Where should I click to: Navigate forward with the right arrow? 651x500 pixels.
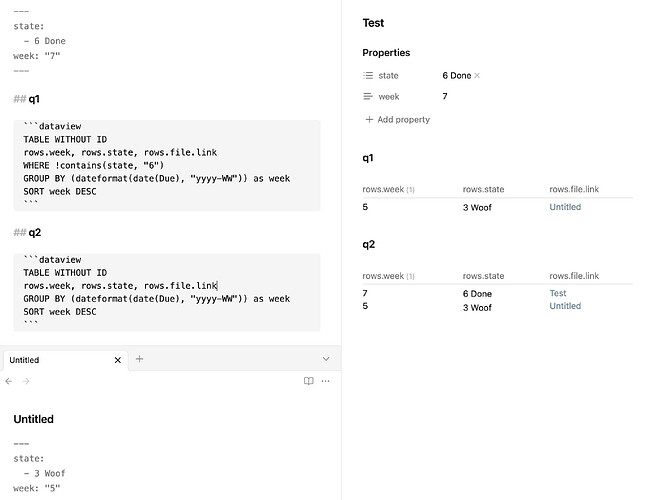[26, 381]
